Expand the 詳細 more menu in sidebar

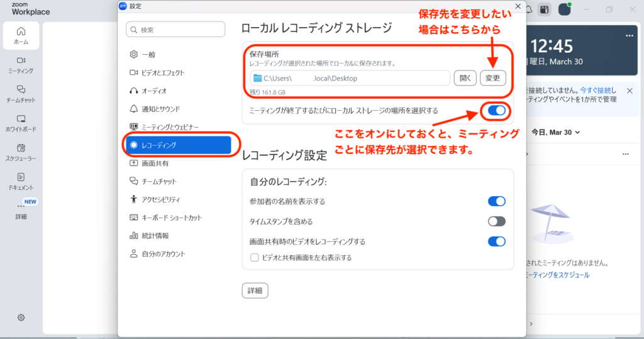coord(21,209)
